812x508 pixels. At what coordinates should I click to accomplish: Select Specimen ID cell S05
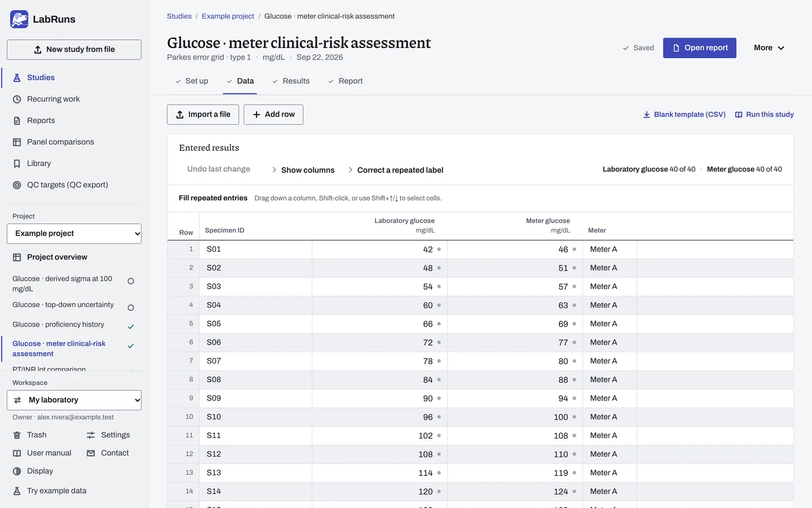click(257, 324)
